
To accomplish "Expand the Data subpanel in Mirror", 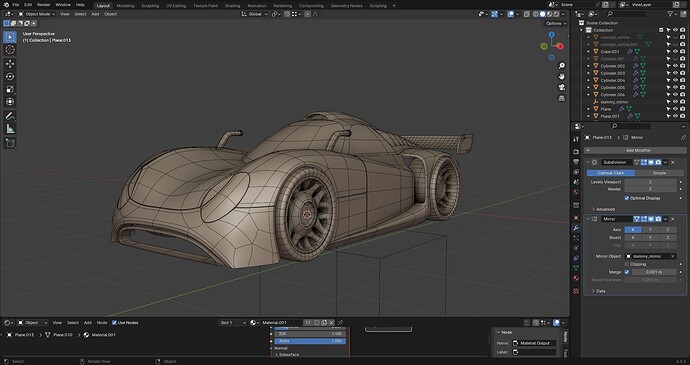I will [599, 291].
